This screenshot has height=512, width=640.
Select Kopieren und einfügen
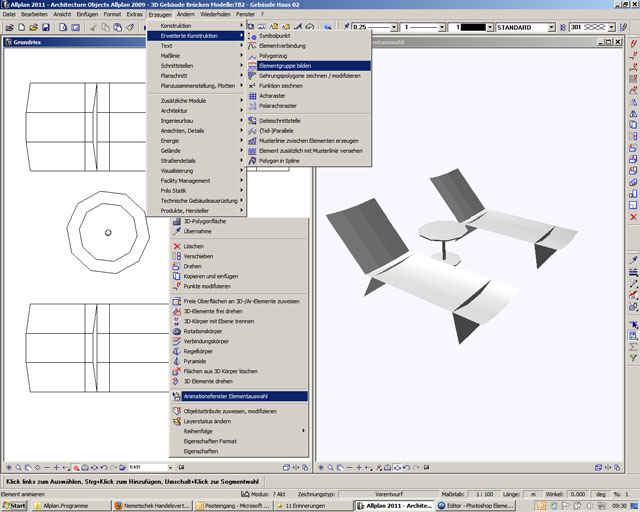point(210,275)
